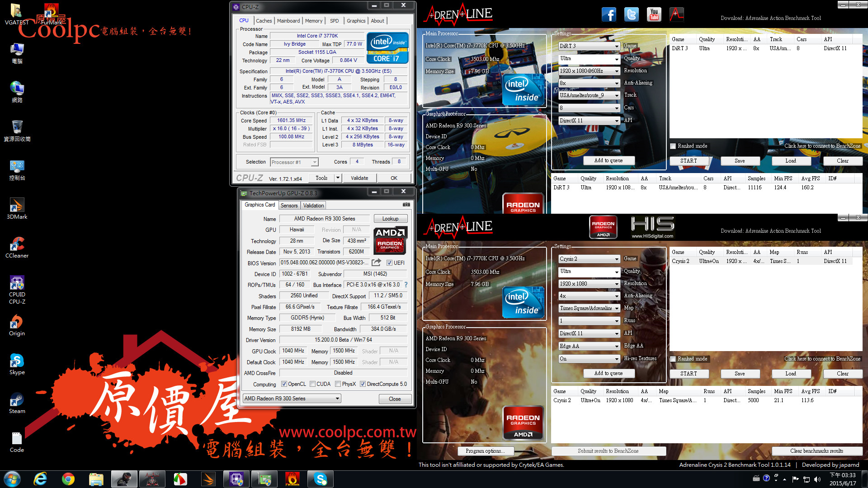Open the VGATEST desktop shortcut
Screen dimensions: 868x488
coord(17,14)
